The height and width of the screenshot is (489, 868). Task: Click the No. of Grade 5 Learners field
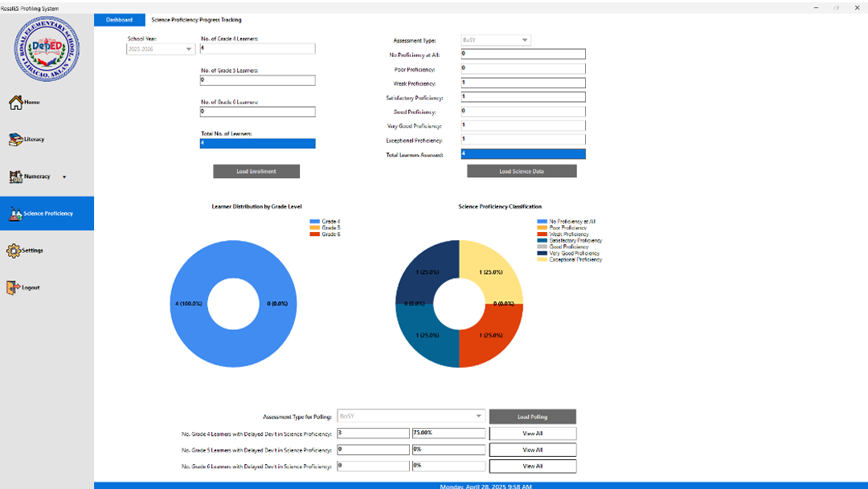coord(257,80)
